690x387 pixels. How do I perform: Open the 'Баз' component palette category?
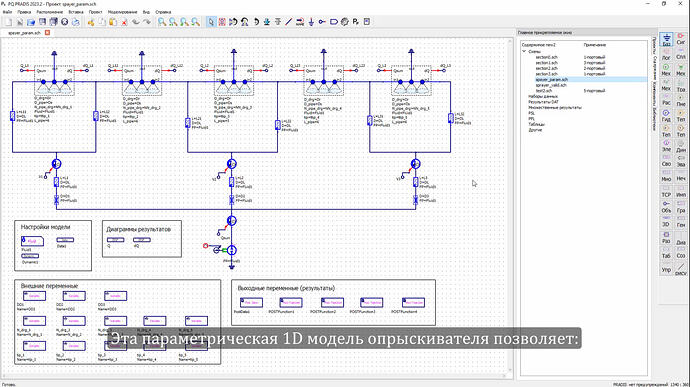(666, 39)
